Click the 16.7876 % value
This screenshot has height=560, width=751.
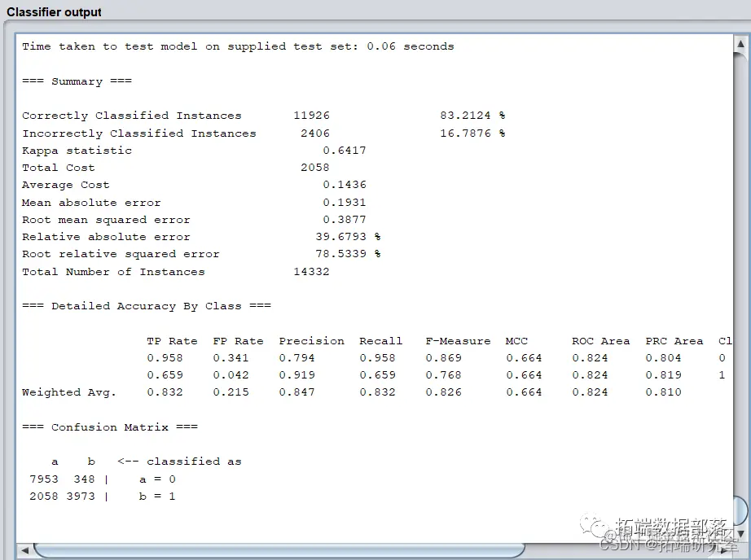[472, 133]
